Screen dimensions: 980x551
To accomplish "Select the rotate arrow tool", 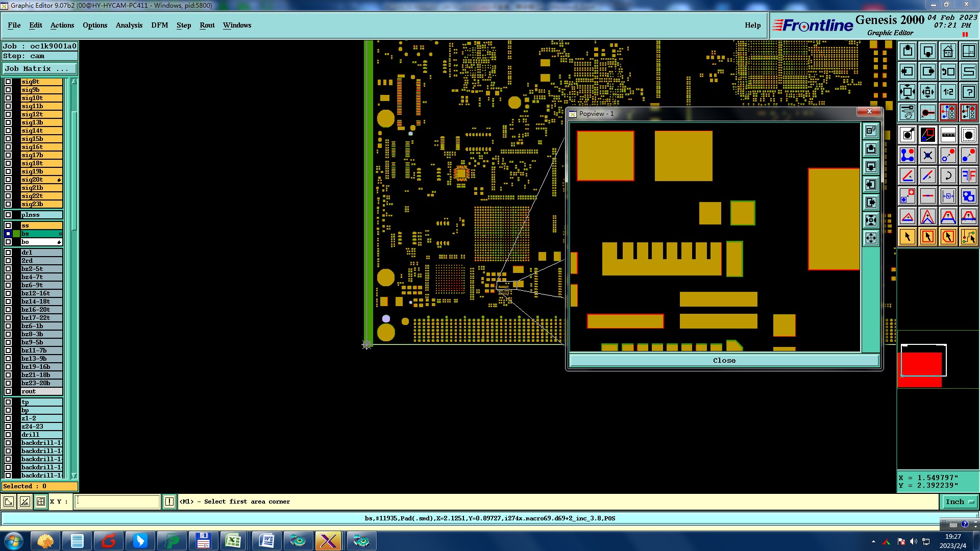I will click(x=948, y=176).
